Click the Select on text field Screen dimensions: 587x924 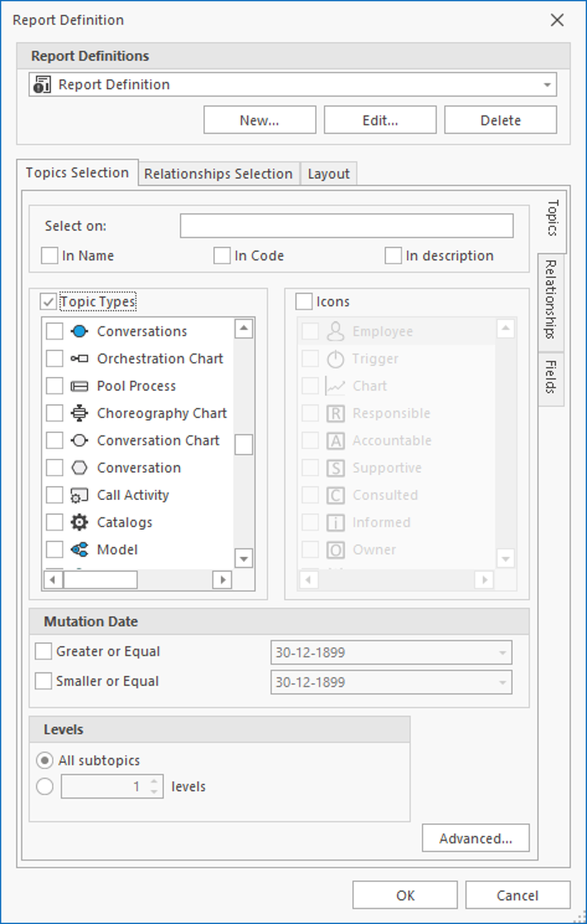click(346, 226)
